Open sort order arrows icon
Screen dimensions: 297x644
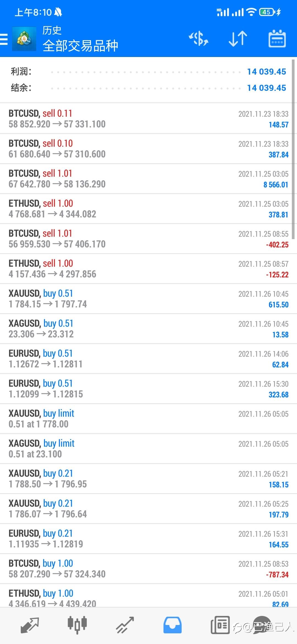(238, 39)
